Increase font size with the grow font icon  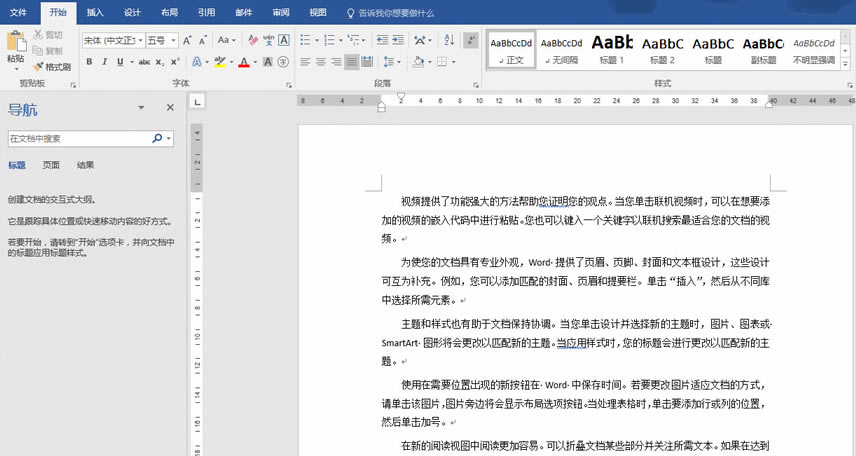pos(187,40)
